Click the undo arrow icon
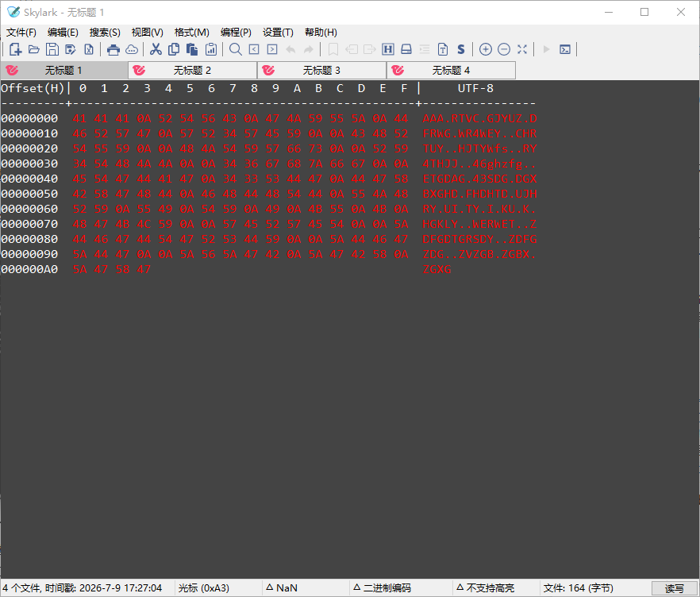 290,49
